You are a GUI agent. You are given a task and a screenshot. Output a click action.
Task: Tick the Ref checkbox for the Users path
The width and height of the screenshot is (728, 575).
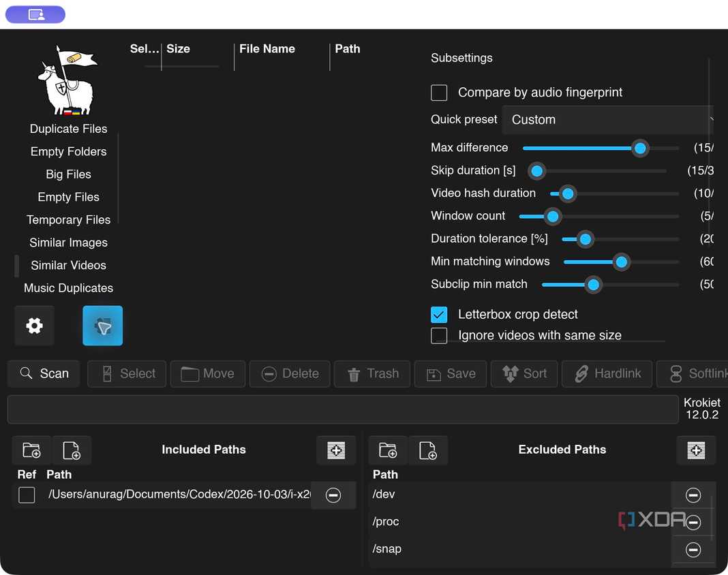click(x=27, y=495)
